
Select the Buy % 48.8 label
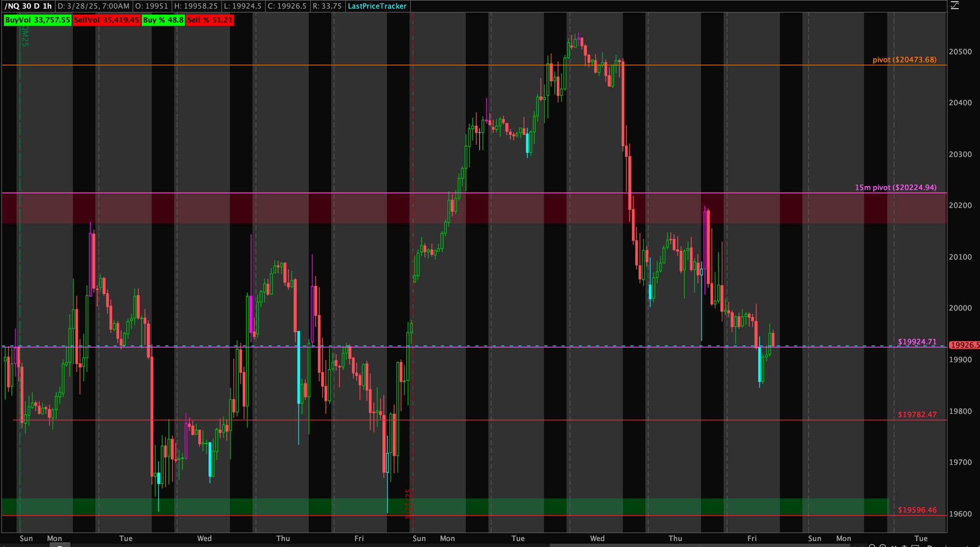[163, 20]
